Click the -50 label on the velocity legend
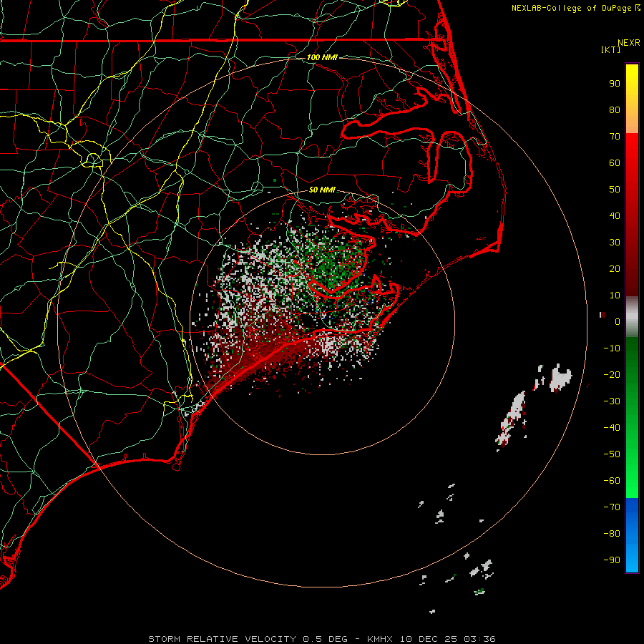644x644 pixels. coord(612,454)
